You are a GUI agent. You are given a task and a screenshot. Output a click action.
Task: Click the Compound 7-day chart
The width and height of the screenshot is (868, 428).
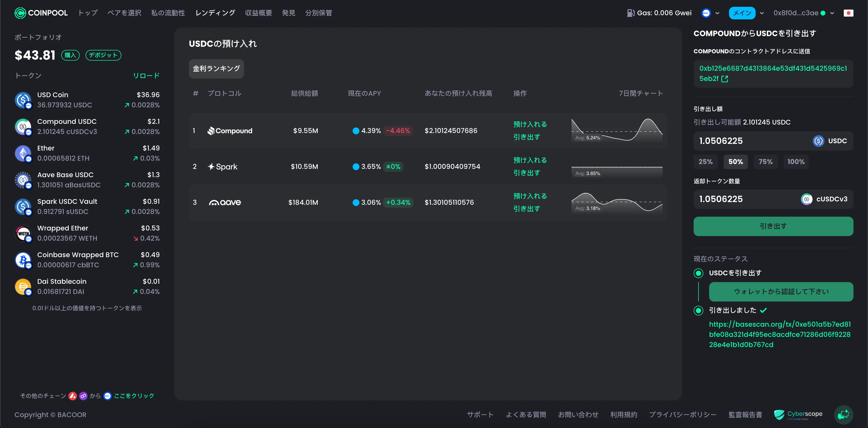[x=617, y=130]
